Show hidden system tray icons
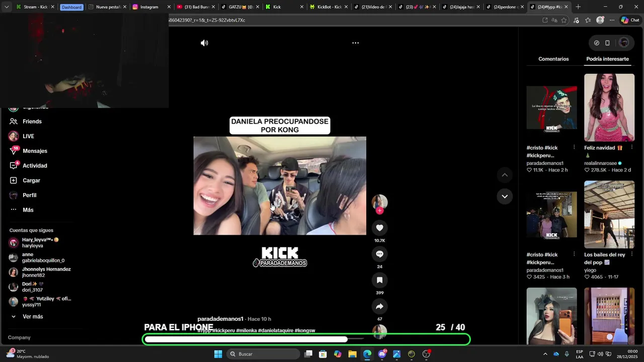The height and width of the screenshot is (362, 644). 545,354
